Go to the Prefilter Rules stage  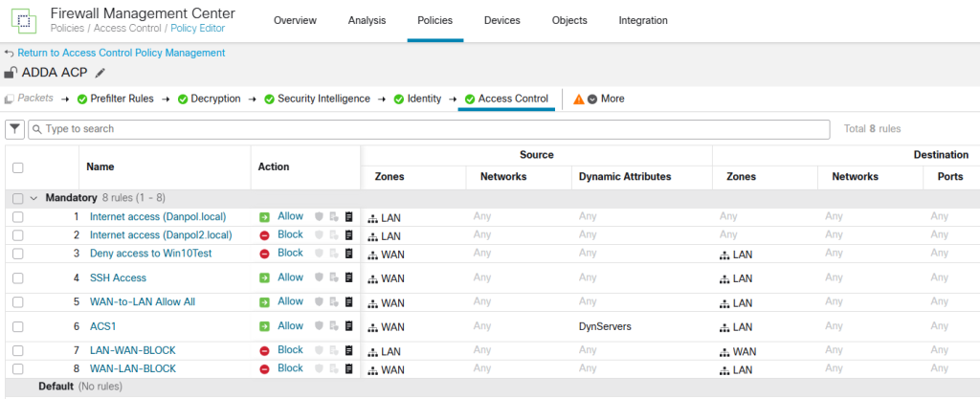click(116, 99)
